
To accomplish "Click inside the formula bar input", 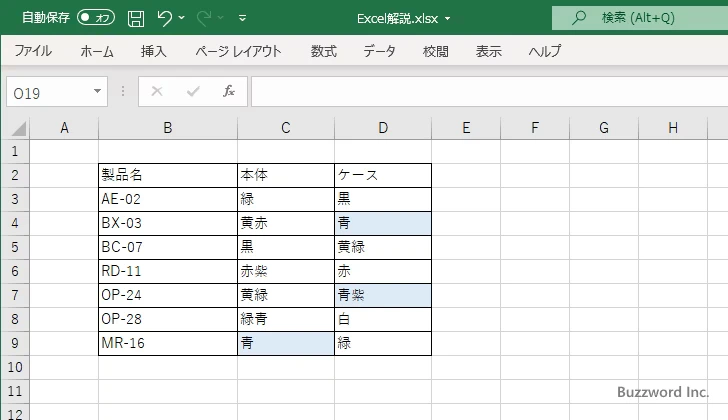I will pos(489,91).
